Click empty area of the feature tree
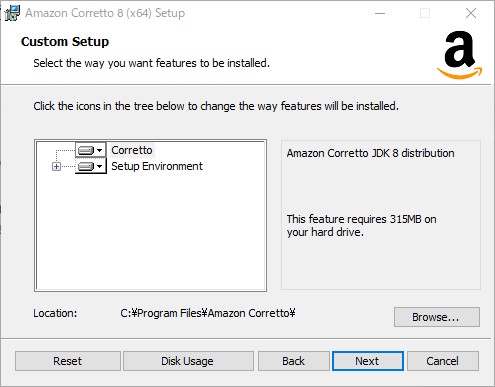495x387 pixels. pyautogui.click(x=150, y=233)
